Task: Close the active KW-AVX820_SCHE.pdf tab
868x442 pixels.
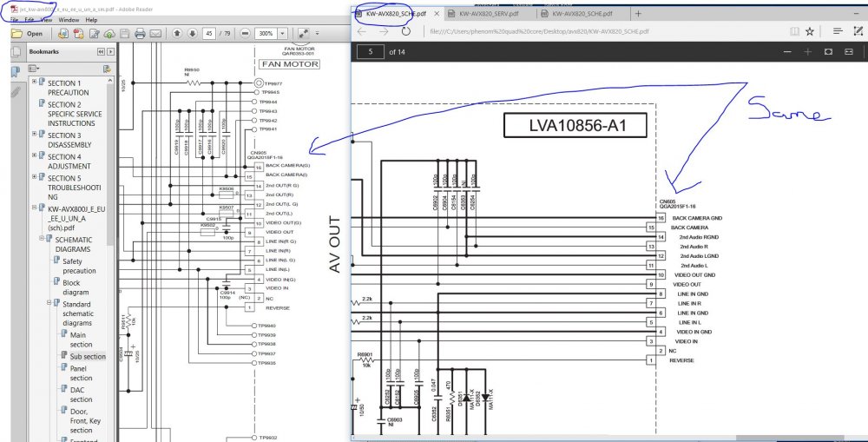Action: [x=437, y=13]
